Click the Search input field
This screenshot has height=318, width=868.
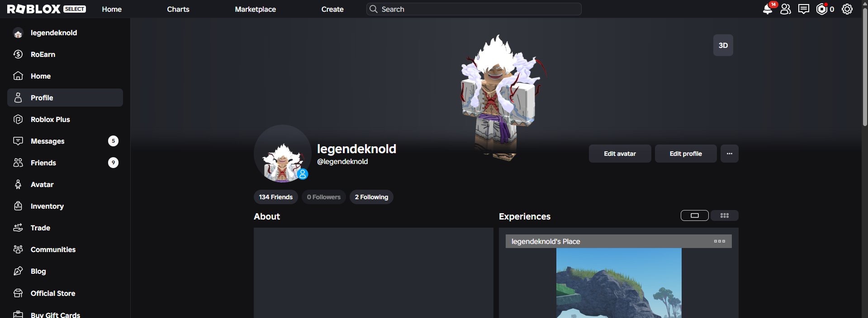click(474, 9)
